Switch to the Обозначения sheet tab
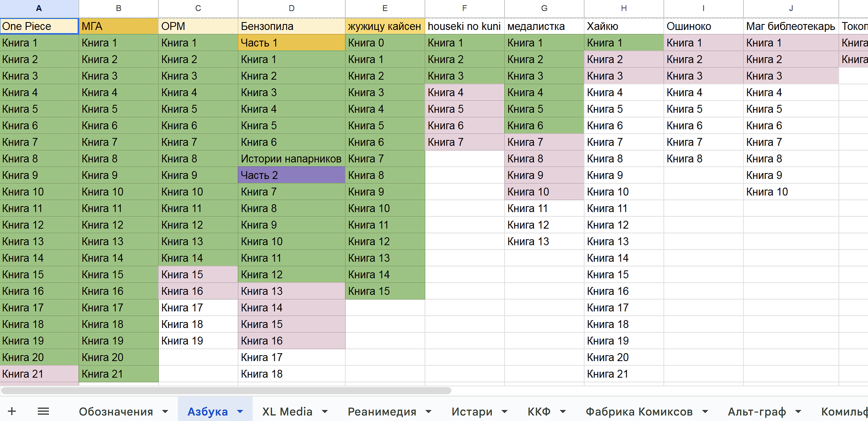The width and height of the screenshot is (868, 421). point(115,412)
